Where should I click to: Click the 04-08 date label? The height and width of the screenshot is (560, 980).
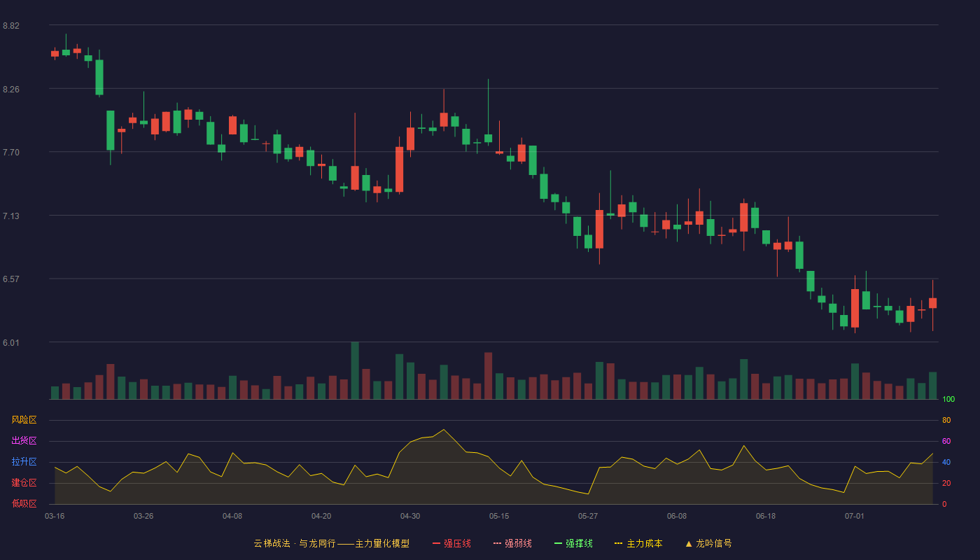(x=232, y=516)
